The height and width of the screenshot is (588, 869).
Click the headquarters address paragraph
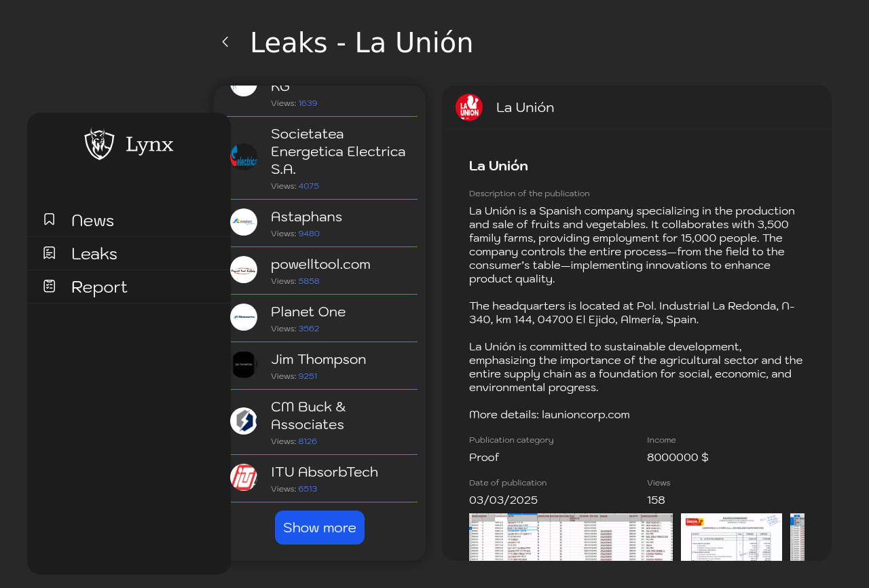tap(632, 312)
